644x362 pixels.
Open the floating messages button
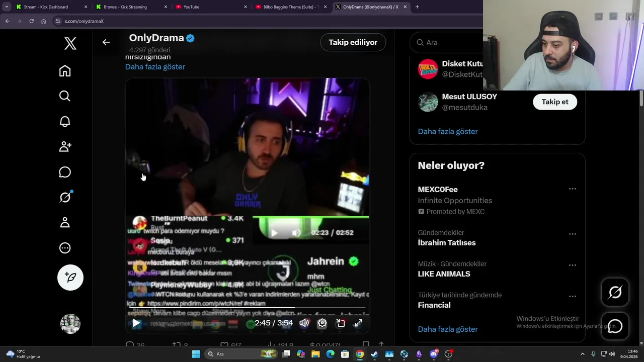[x=615, y=326]
